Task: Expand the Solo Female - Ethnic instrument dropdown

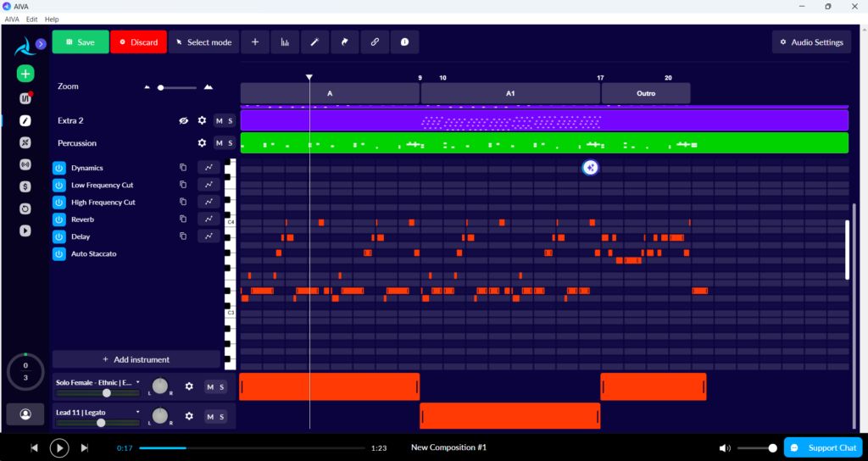Action: (x=138, y=382)
